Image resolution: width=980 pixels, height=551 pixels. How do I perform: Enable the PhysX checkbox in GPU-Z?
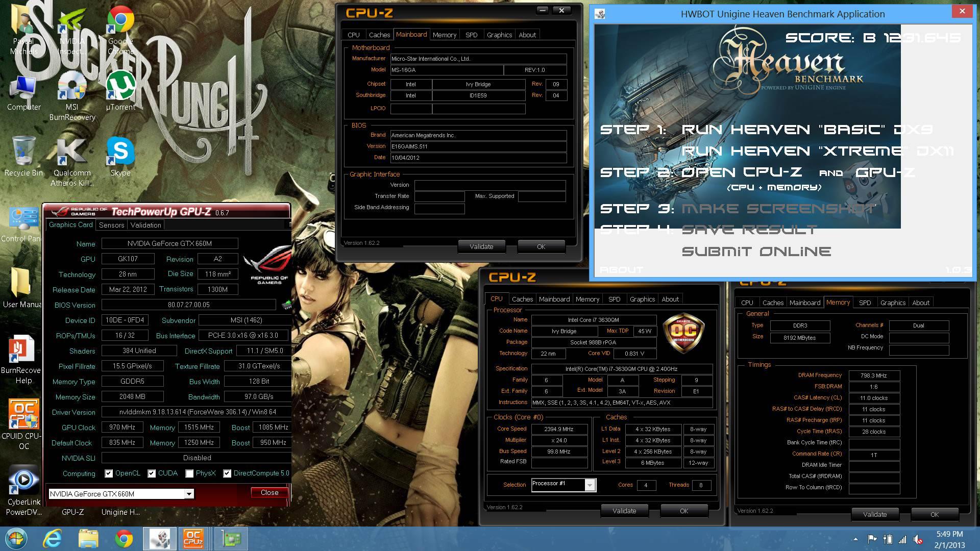[x=189, y=473]
